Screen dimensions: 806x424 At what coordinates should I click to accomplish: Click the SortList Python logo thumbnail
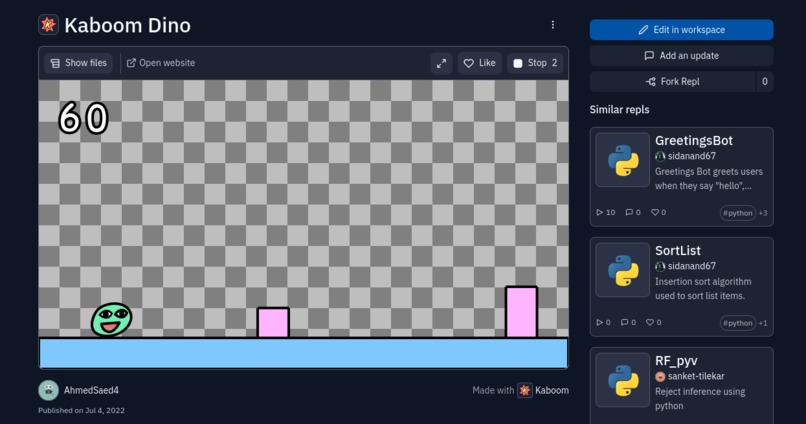coord(622,270)
